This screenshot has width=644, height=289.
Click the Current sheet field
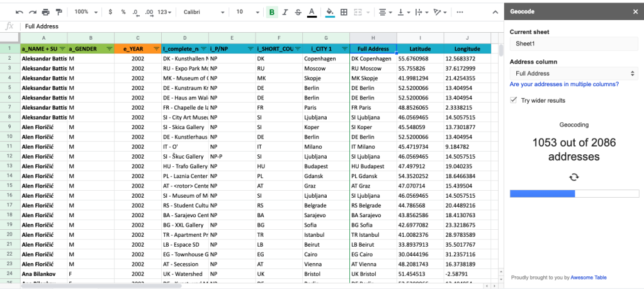coord(573,43)
